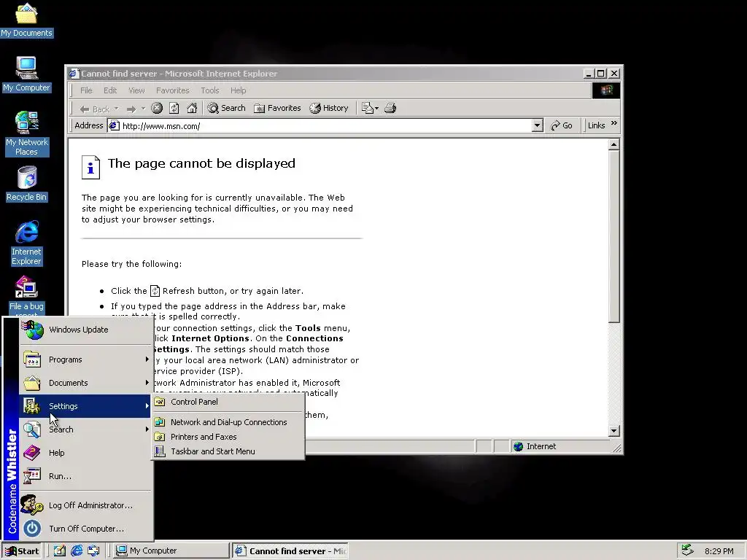The height and width of the screenshot is (560, 747).
Task: Choose Log Off Administrator...
Action: pos(85,505)
